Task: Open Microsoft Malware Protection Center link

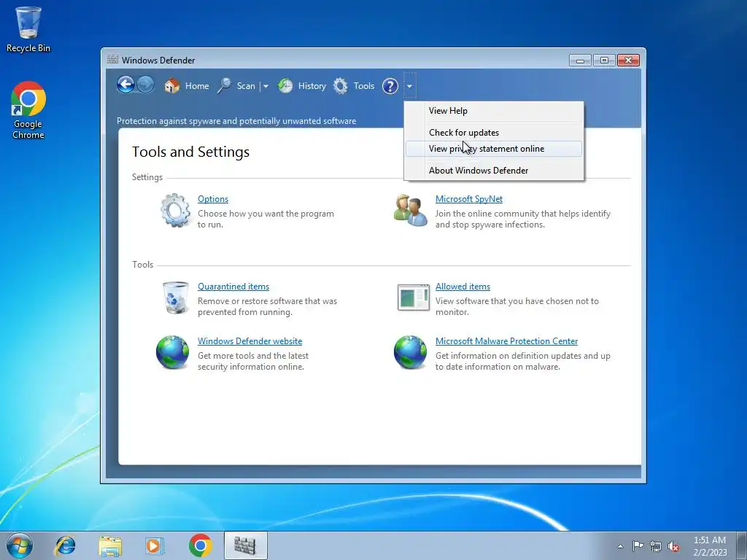Action: point(506,341)
